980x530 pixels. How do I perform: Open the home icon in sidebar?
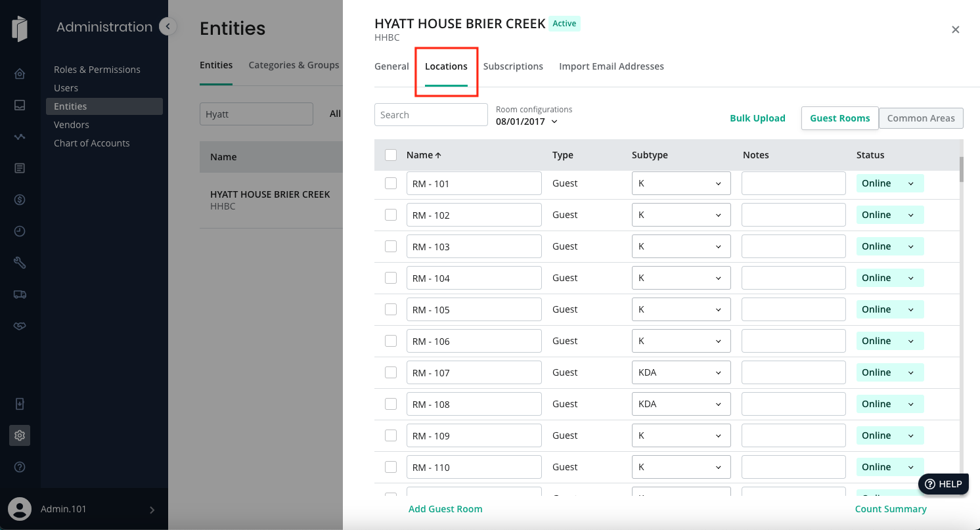coord(20,74)
